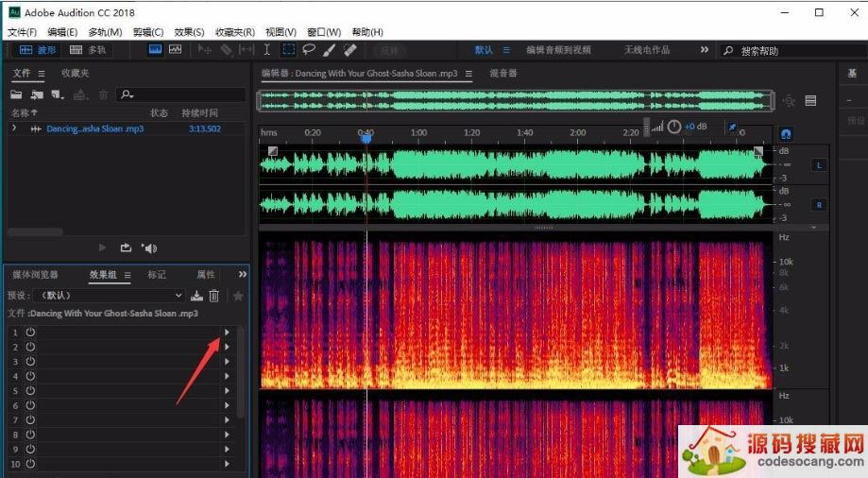Select the Marquee Selection tool
Viewport: 868px width, 478px height.
(x=288, y=50)
